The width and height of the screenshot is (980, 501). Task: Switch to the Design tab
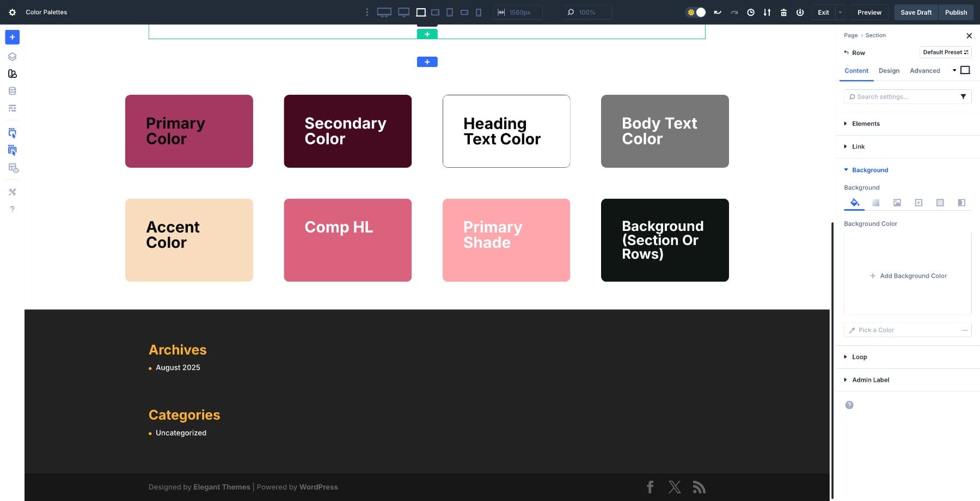pos(889,71)
